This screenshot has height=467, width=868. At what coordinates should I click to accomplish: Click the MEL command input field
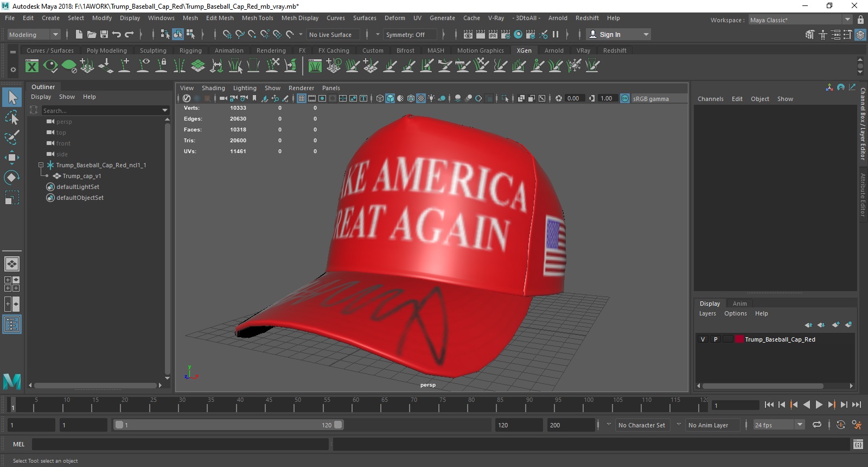(180, 444)
